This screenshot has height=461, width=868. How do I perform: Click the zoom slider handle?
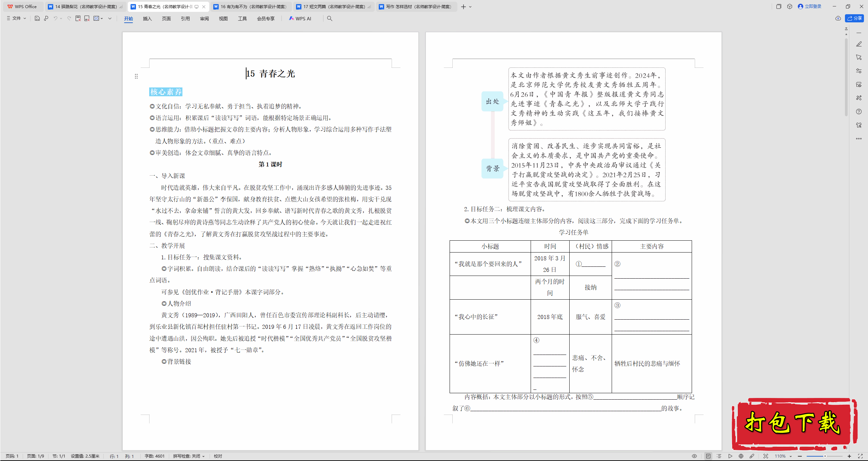[x=825, y=456]
